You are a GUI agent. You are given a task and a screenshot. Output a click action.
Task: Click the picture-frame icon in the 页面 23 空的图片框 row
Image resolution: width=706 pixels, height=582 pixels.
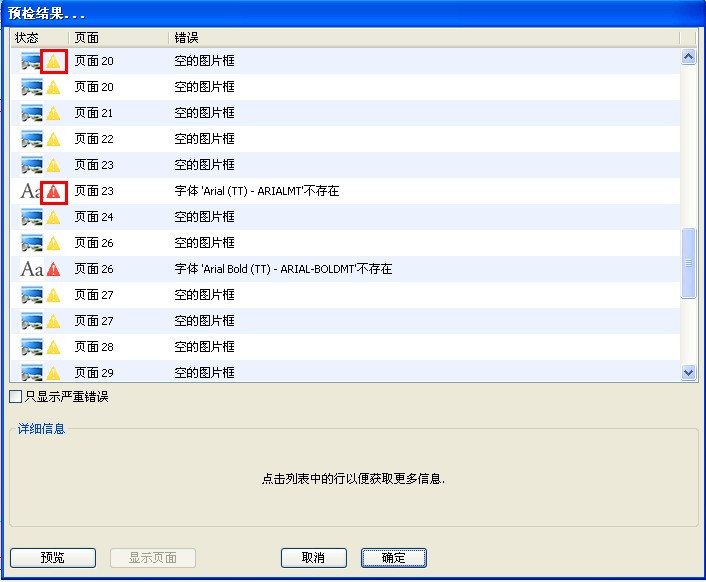click(32, 165)
